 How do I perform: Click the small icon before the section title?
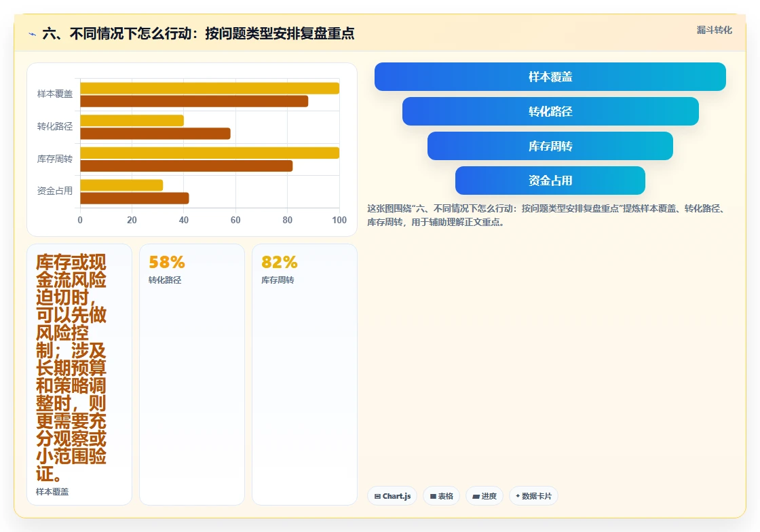point(32,35)
